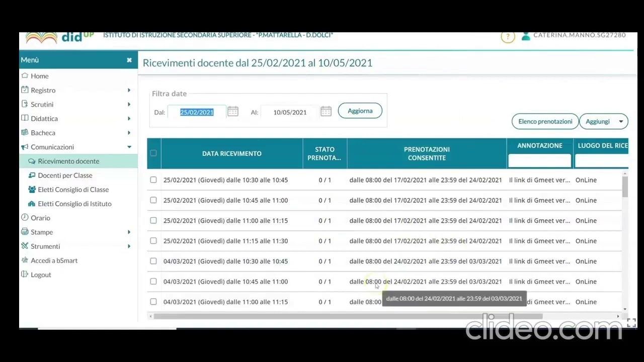This screenshot has height=362, width=644.
Task: Check row 25/02/2021 dalle 10:30 alle 10:45
Action: click(153, 180)
